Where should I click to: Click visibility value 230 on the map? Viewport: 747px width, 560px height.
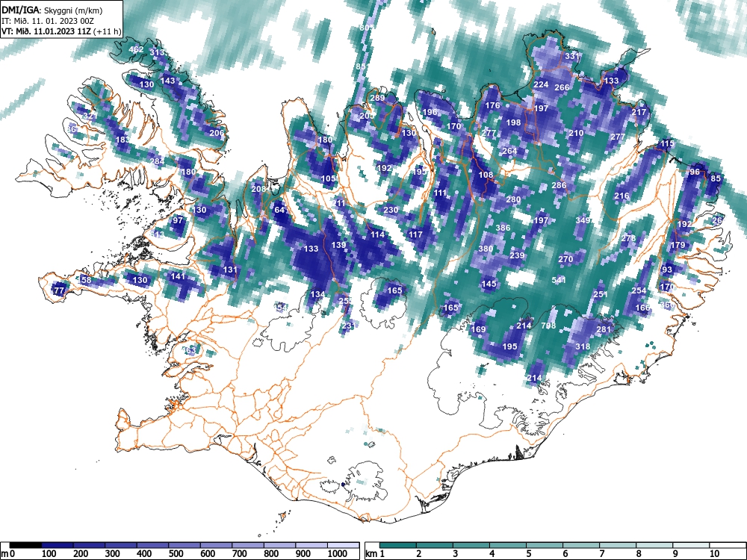(391, 210)
